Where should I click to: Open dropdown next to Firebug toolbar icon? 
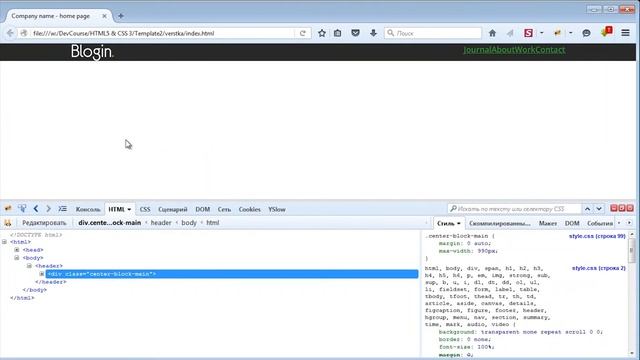point(571,33)
